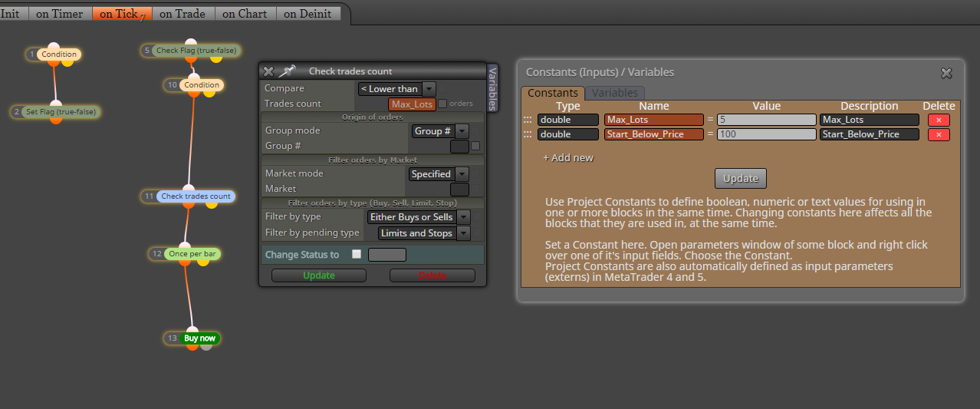This screenshot has width=980, height=409.
Task: Toggle the orders checkbox beside Max_Lots
Action: 442,104
